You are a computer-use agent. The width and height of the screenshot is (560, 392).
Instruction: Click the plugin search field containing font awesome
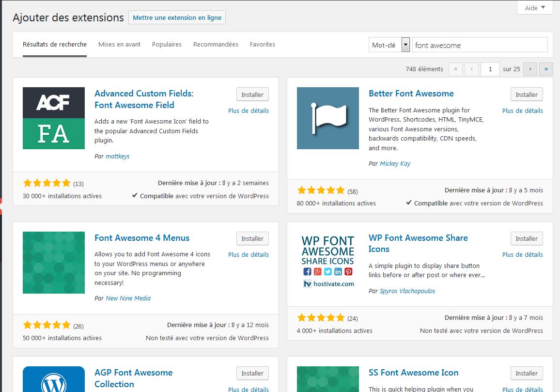(x=479, y=45)
